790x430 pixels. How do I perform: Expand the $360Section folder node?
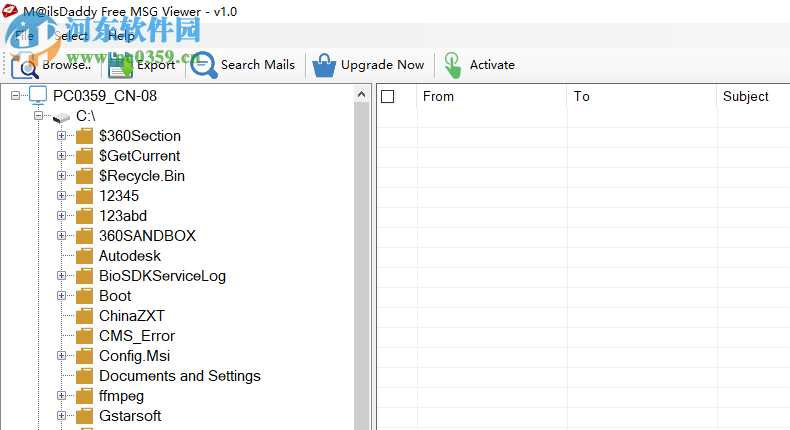pyautogui.click(x=61, y=136)
